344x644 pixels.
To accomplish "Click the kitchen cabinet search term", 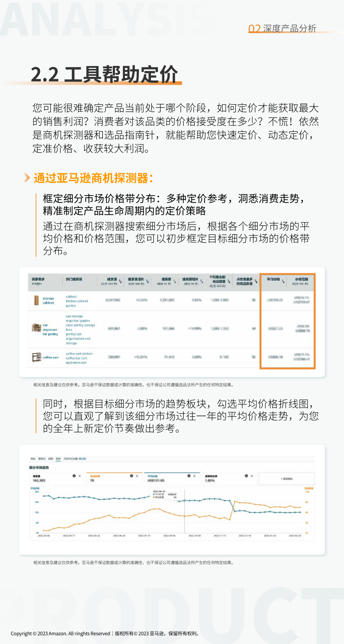I will [77, 301].
